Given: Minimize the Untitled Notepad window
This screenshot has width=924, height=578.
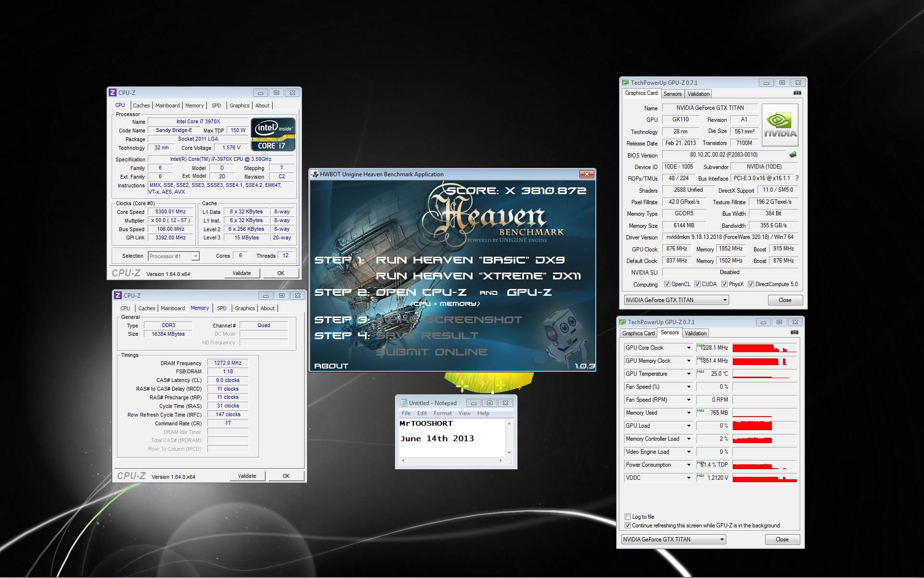Looking at the screenshot, I should coord(474,403).
